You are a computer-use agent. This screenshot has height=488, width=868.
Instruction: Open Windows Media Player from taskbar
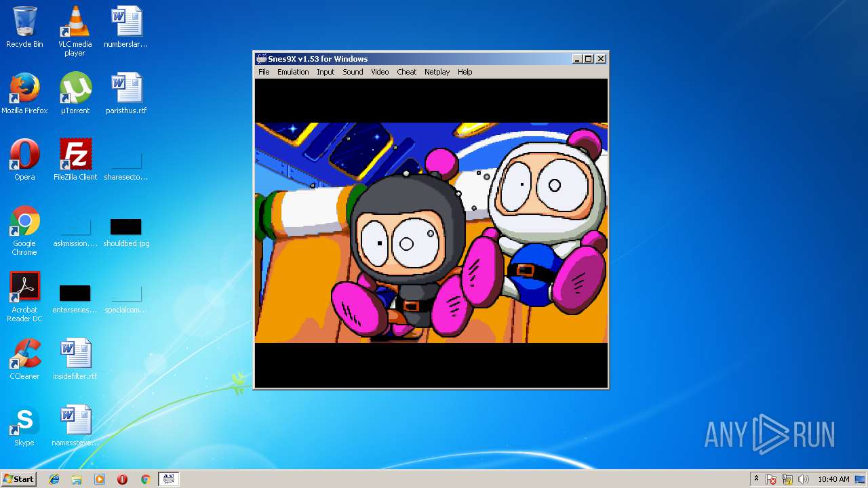100,479
